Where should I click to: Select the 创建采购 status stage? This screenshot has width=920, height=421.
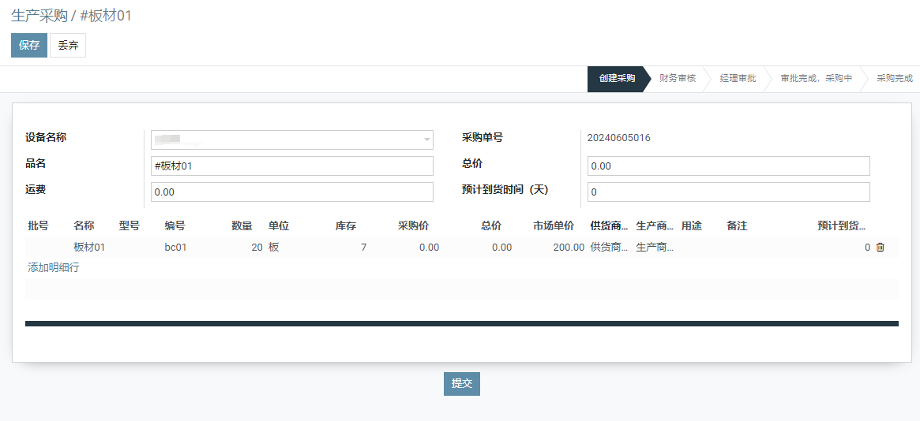tap(616, 78)
